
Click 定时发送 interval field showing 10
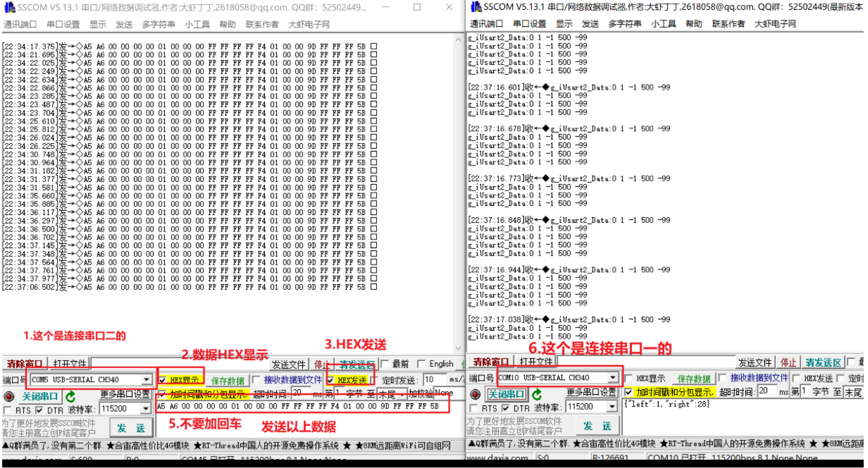tap(436, 380)
